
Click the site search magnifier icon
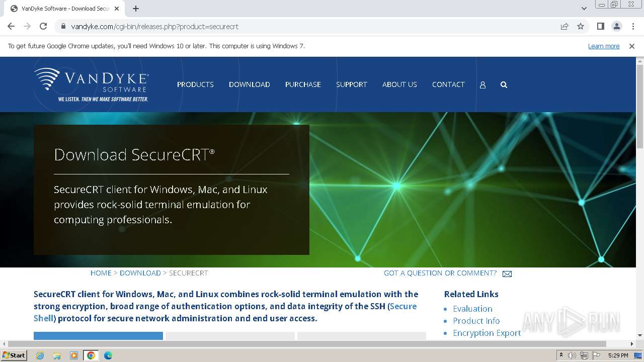(x=504, y=85)
